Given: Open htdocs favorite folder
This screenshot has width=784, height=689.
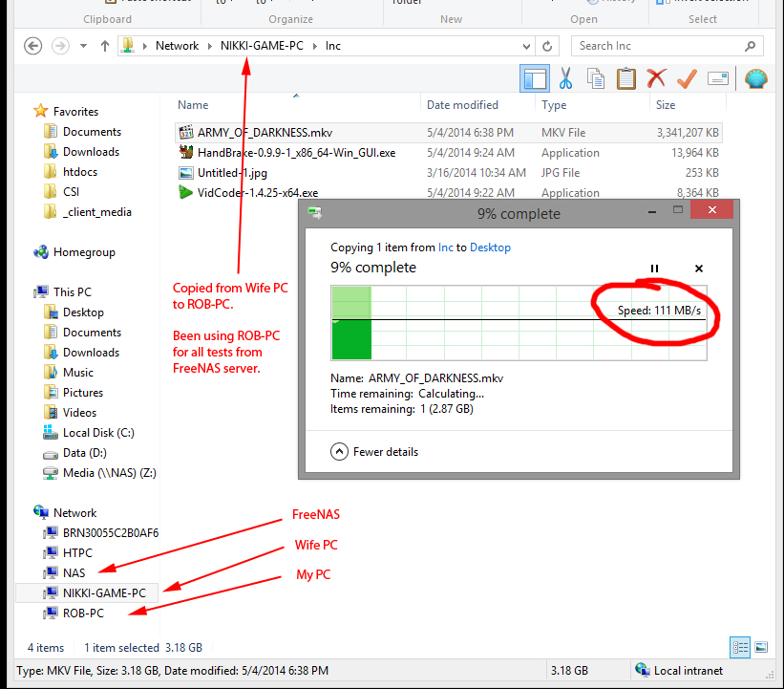Looking at the screenshot, I should (x=80, y=172).
